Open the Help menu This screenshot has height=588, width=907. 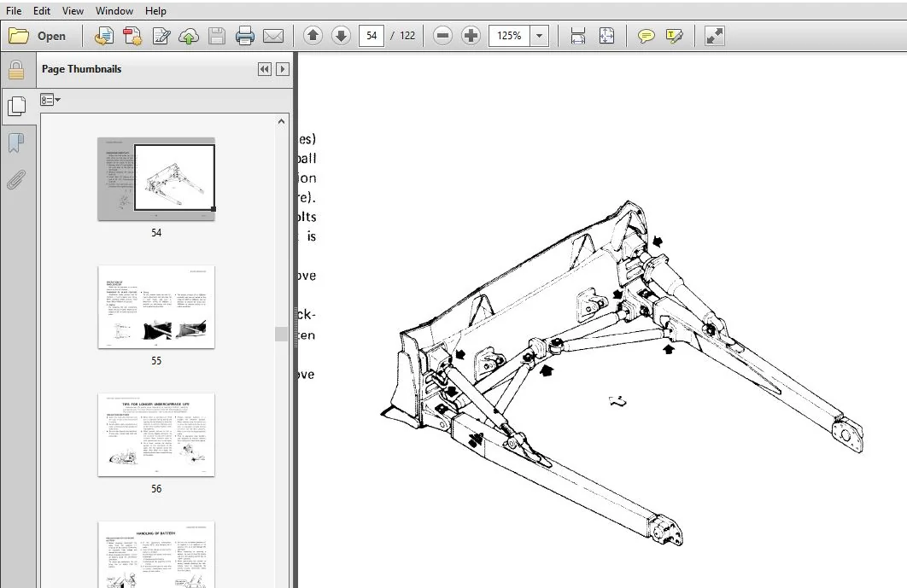155,11
